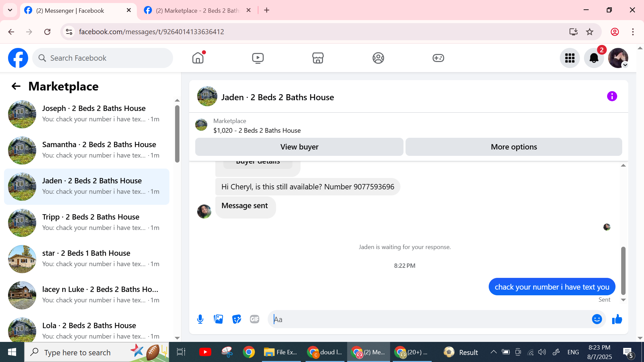
Task: Open Jaden's chat header profile picture
Action: click(x=207, y=96)
